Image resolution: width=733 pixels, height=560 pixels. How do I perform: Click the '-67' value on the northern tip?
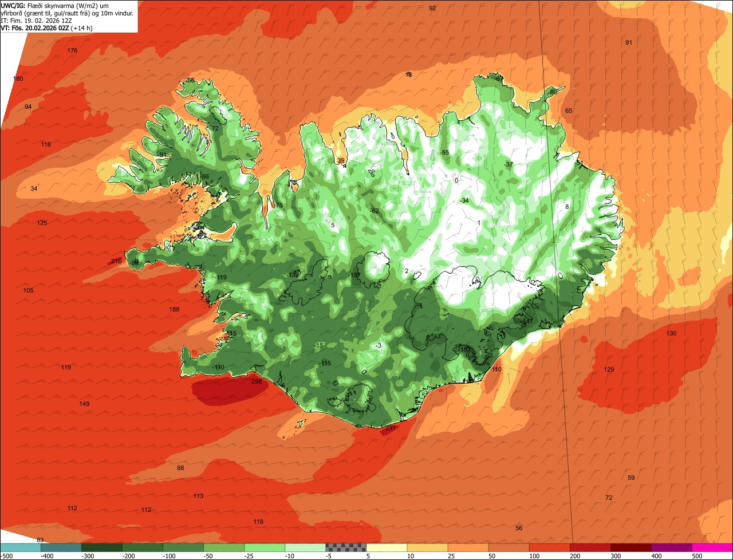click(x=499, y=78)
